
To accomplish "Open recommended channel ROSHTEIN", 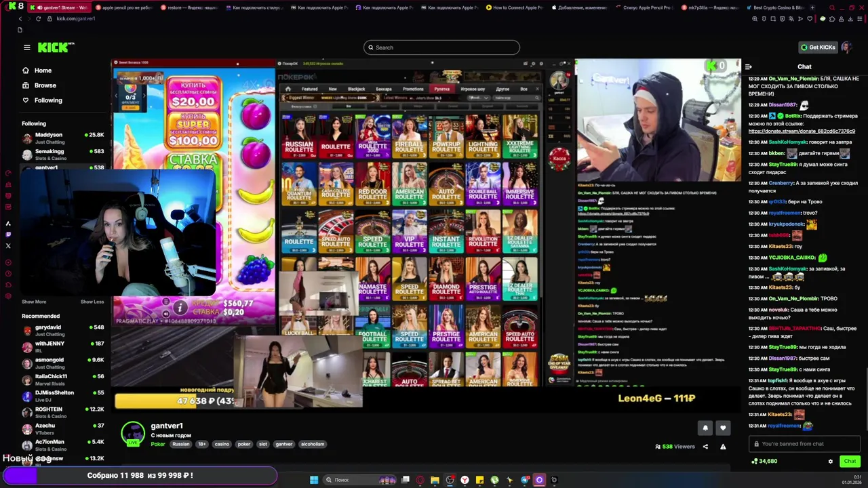I will coord(64,412).
